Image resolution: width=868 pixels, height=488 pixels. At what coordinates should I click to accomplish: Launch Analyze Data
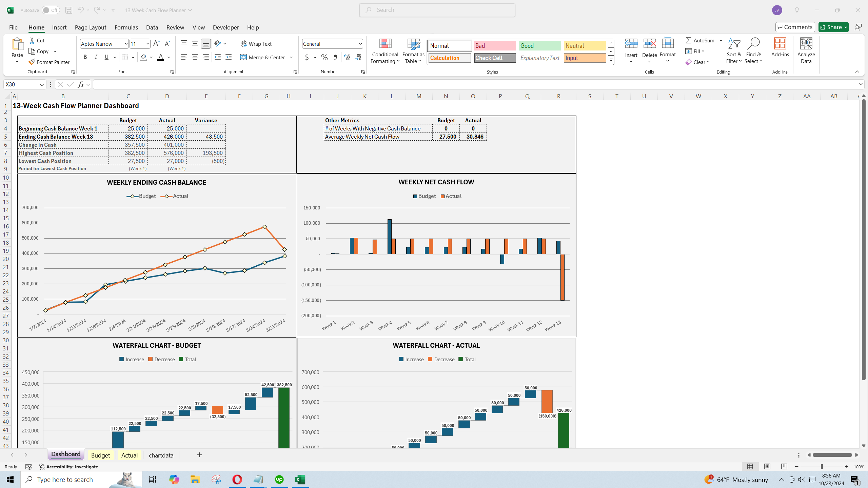point(806,51)
